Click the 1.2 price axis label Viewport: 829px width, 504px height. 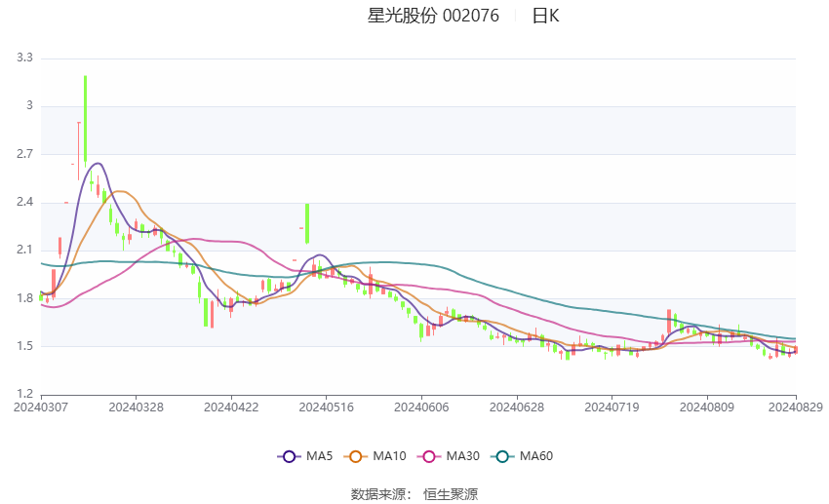(x=24, y=394)
